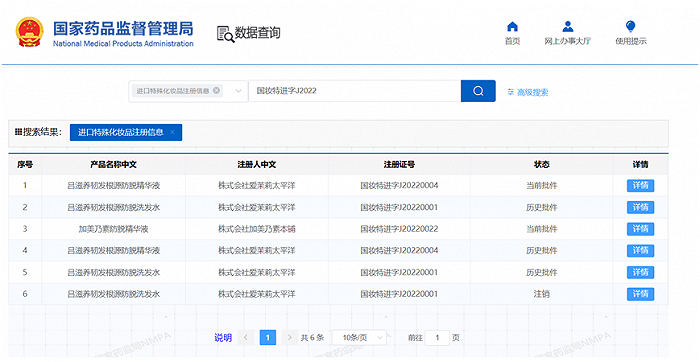This screenshot has width=700, height=362.
Task: Click the 序号 column header
Action: click(x=25, y=165)
